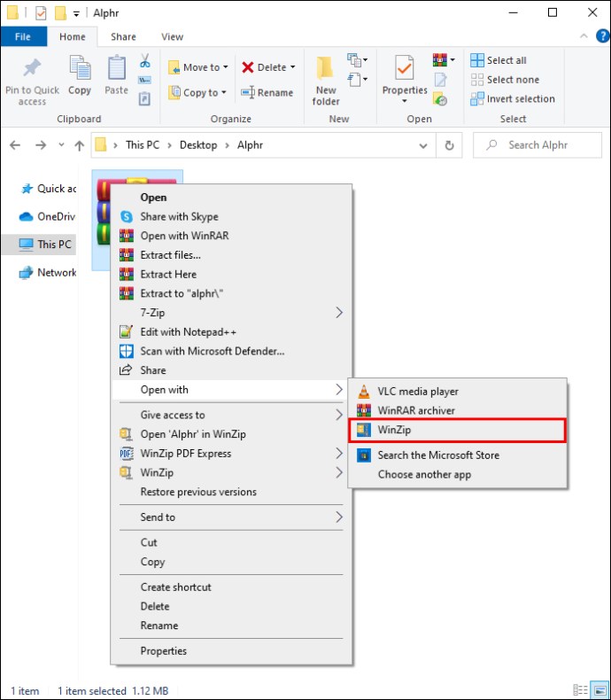Click Invert selection button
Image resolution: width=611 pixels, height=700 pixels.
pos(513,98)
